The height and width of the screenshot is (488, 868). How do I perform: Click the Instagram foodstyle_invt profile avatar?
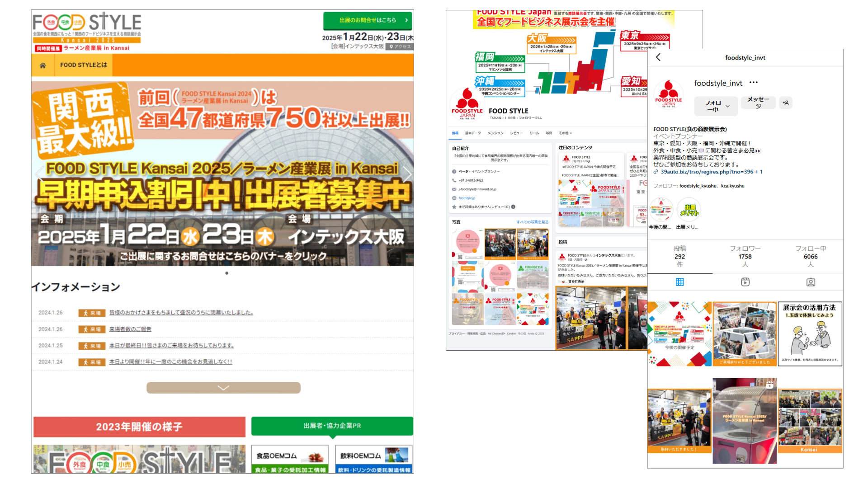click(x=668, y=94)
